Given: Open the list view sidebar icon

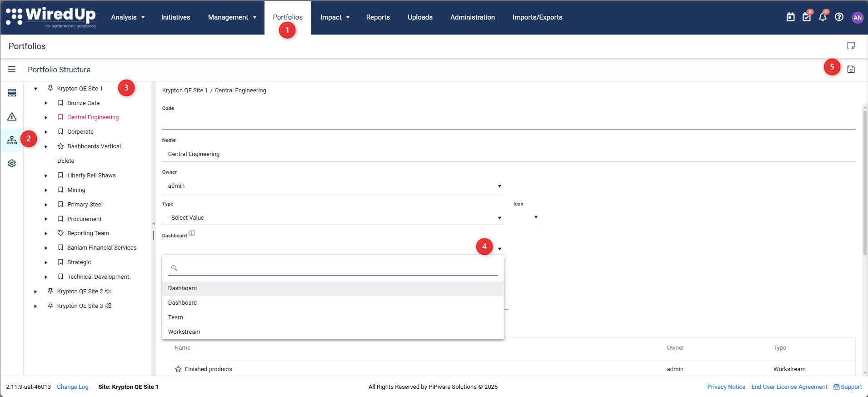Looking at the screenshot, I should [x=12, y=93].
